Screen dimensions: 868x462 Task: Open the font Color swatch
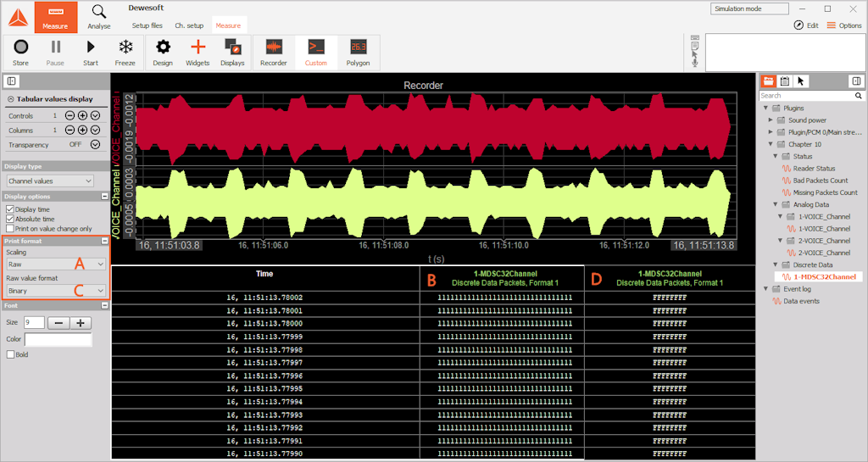[58, 339]
